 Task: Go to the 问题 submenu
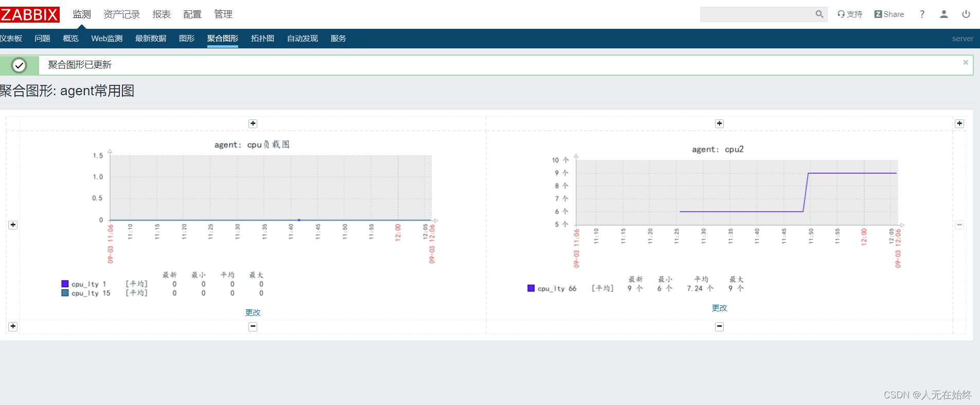(42, 39)
